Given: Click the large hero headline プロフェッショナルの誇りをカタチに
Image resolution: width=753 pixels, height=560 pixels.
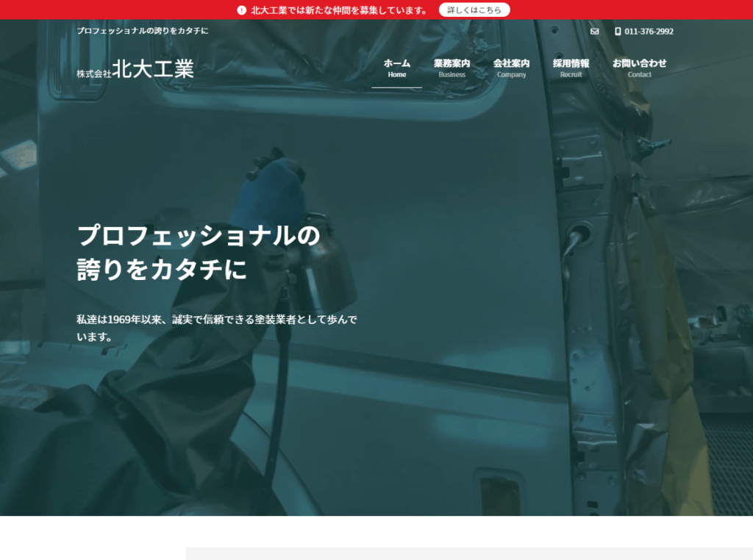Looking at the screenshot, I should pyautogui.click(x=199, y=252).
